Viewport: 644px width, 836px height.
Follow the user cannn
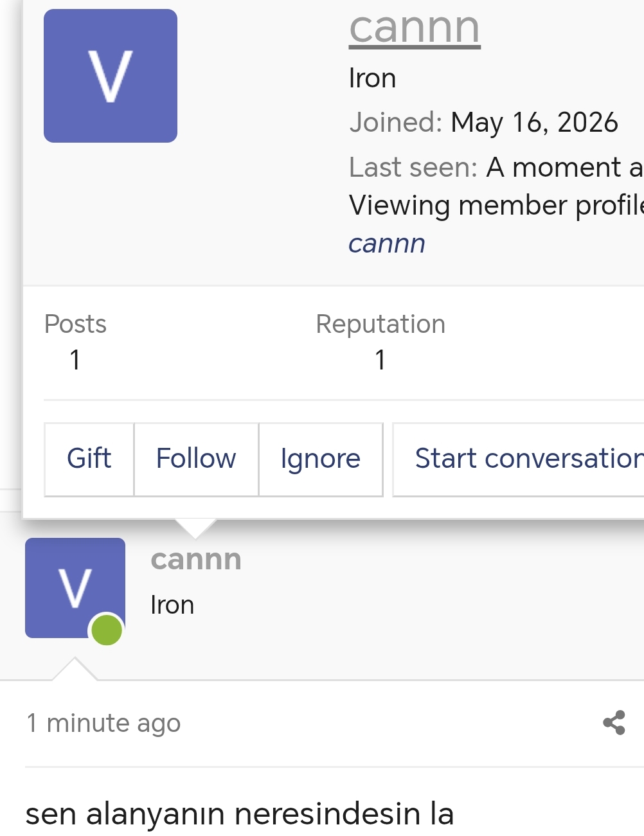(x=196, y=459)
